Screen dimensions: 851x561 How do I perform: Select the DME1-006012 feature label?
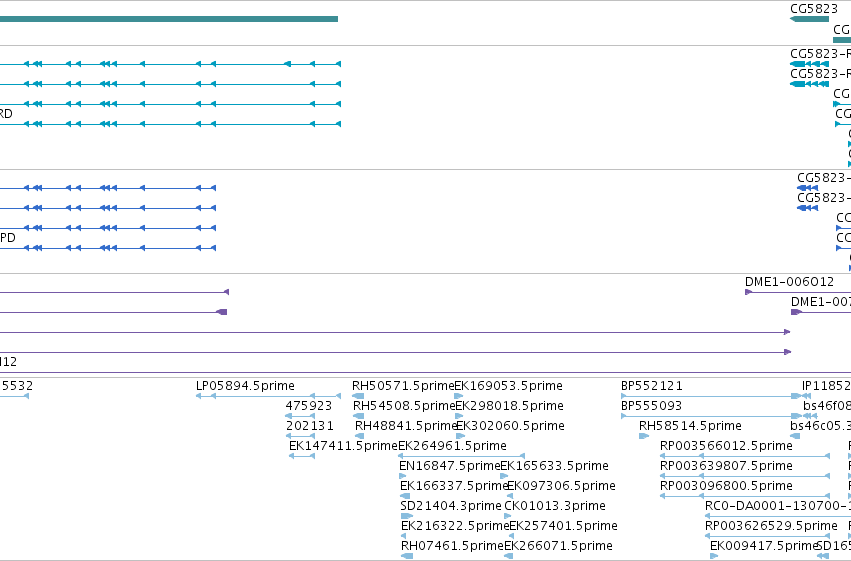[789, 282]
